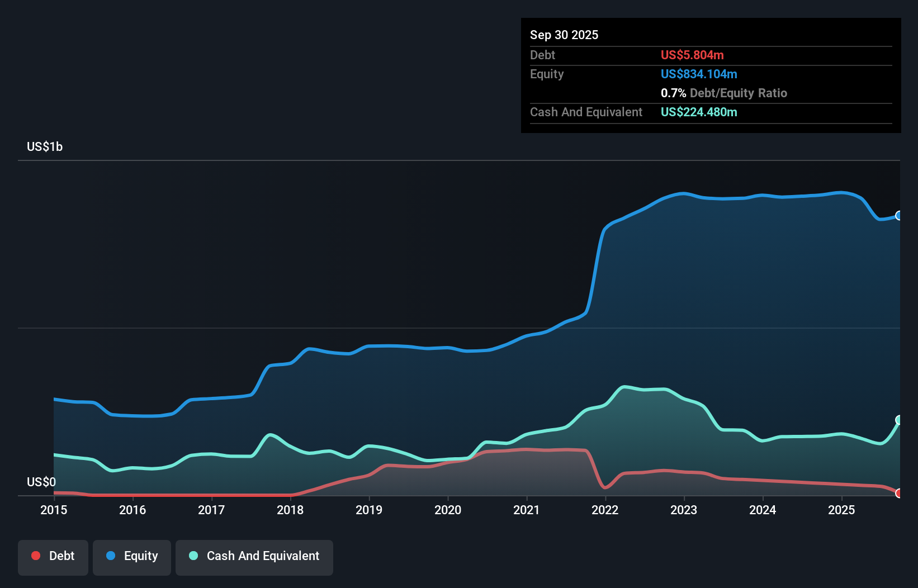Expand details for the Debt/Equity Ratio row

click(x=723, y=93)
